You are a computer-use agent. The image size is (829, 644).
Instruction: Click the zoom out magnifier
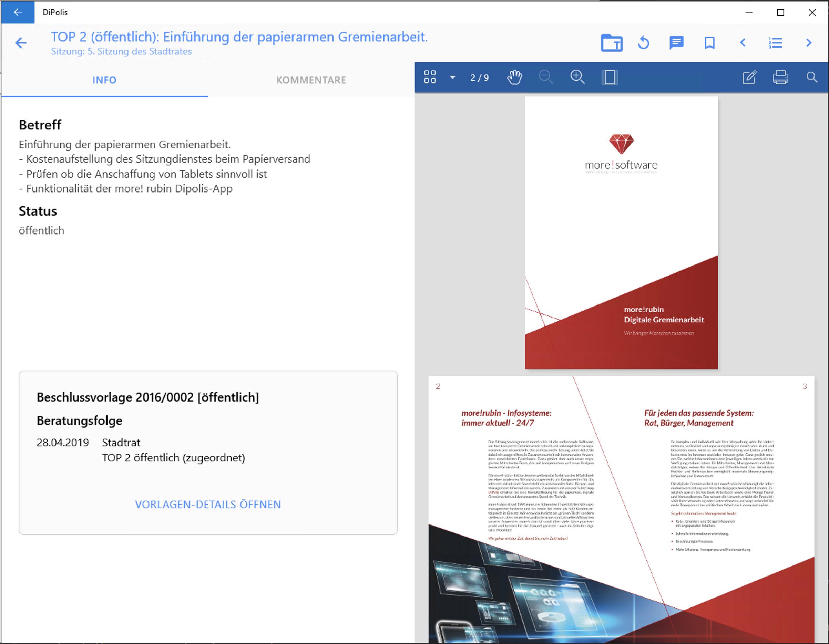pos(545,77)
